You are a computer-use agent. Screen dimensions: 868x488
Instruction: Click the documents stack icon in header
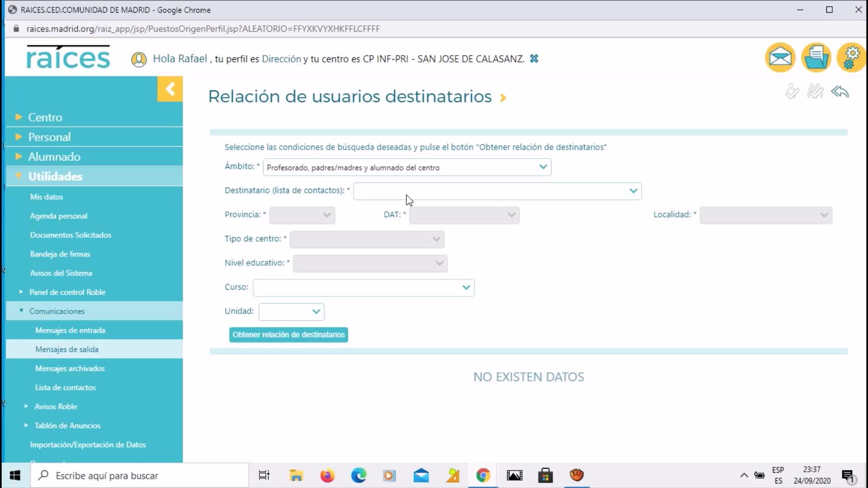tap(816, 58)
